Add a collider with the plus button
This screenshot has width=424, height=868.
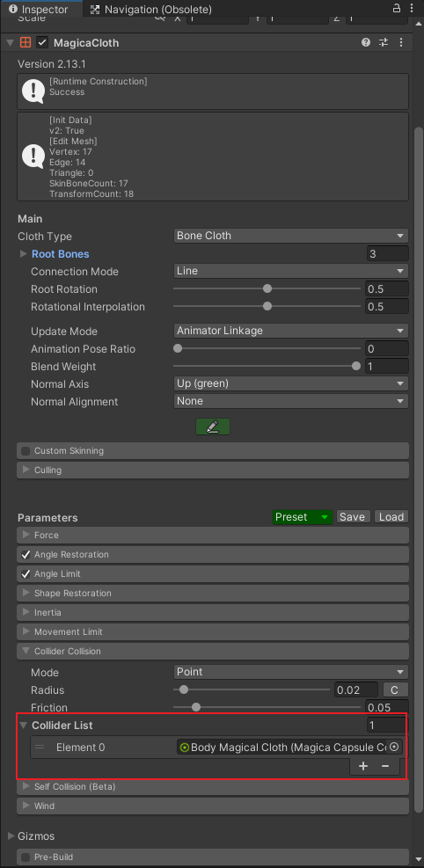(x=363, y=767)
